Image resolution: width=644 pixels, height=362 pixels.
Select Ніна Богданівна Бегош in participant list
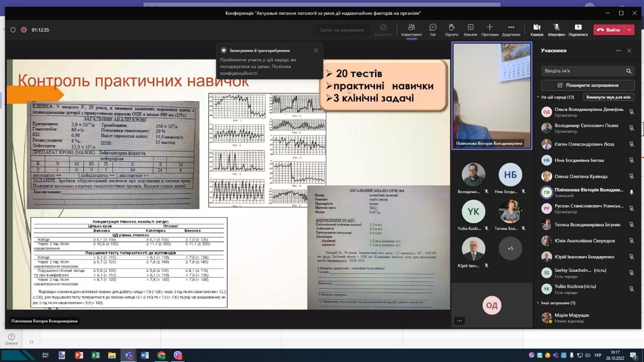(x=579, y=160)
